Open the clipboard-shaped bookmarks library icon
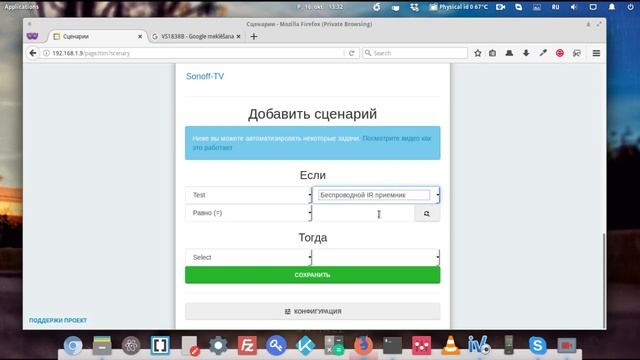This screenshot has width=640, height=360. 493,53
